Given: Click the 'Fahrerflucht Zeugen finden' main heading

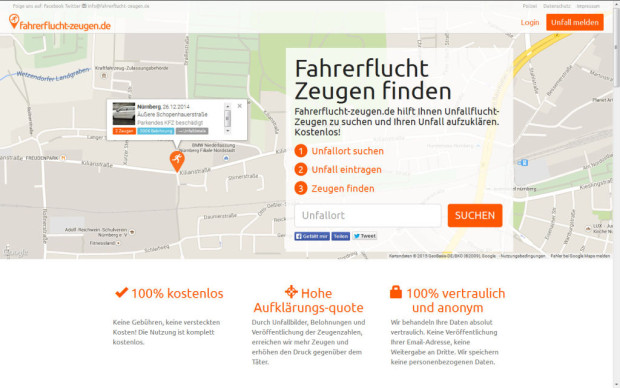Looking at the screenshot, I should tap(373, 79).
